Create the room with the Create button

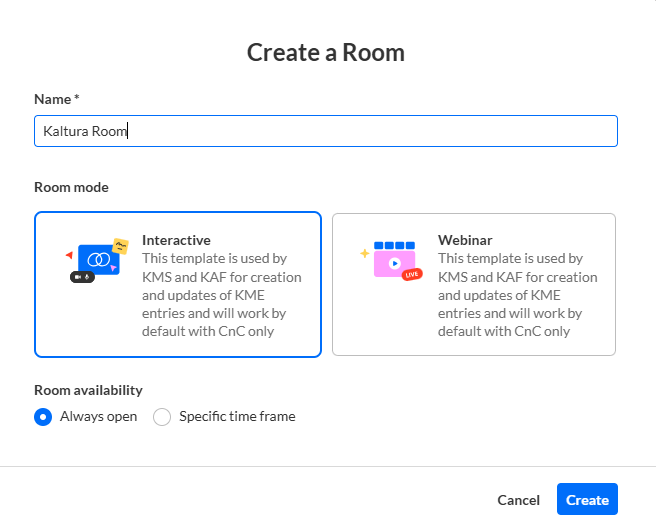point(587,499)
